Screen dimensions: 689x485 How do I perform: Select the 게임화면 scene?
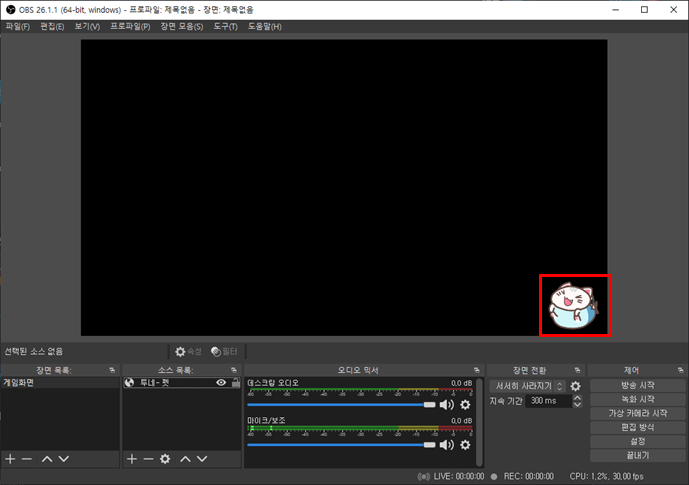click(60, 383)
